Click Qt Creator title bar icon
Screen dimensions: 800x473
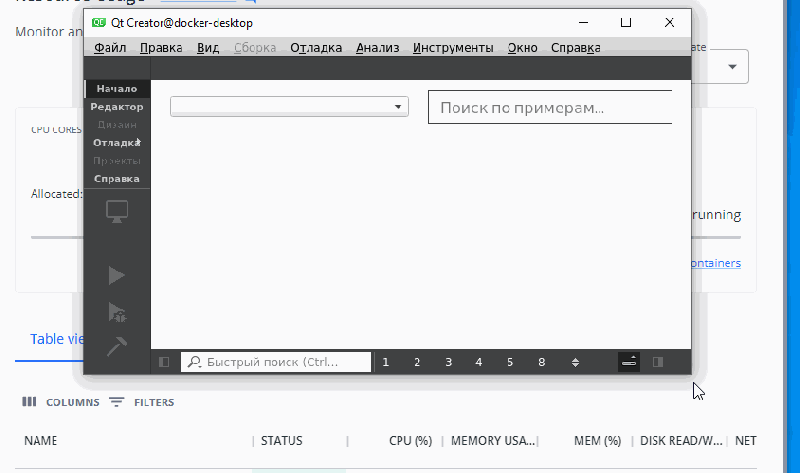(x=98, y=23)
